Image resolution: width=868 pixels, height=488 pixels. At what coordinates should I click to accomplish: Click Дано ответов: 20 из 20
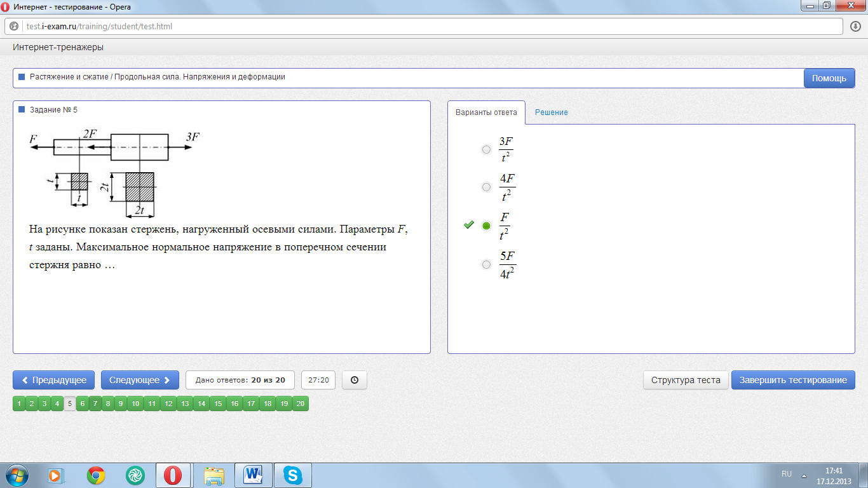(x=240, y=380)
